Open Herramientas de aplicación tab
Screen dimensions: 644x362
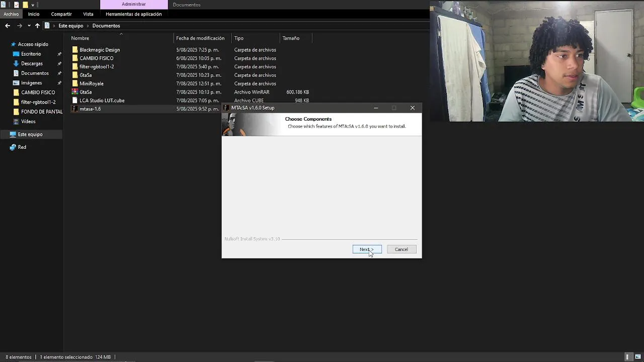[134, 14]
